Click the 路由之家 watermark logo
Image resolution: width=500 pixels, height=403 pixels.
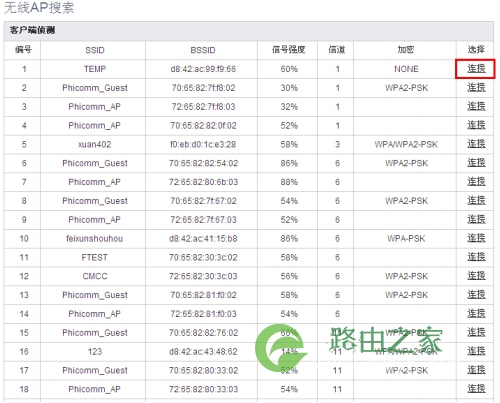[348, 347]
